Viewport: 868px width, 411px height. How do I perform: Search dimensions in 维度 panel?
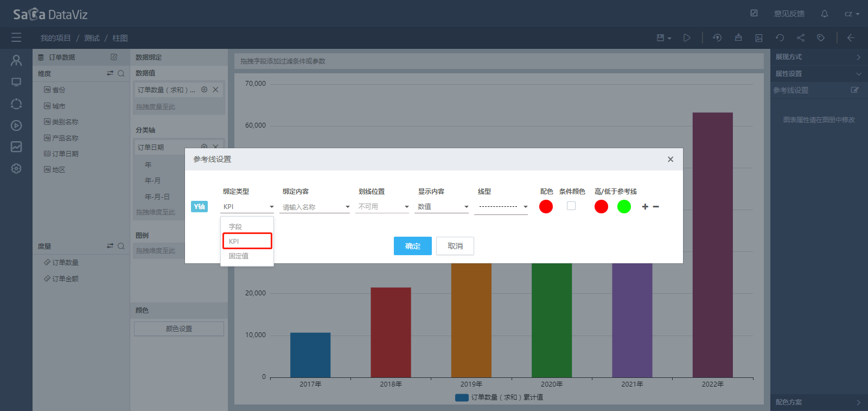(x=121, y=73)
